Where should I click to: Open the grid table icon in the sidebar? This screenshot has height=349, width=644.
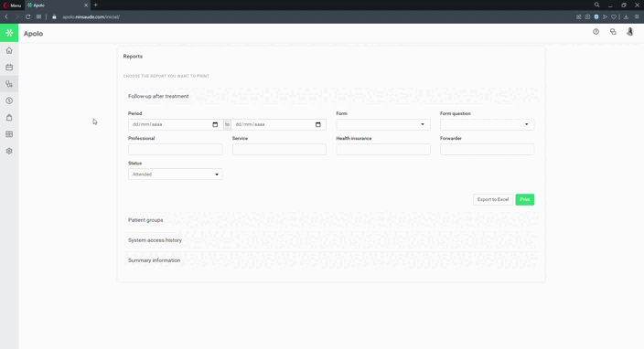pos(9,134)
